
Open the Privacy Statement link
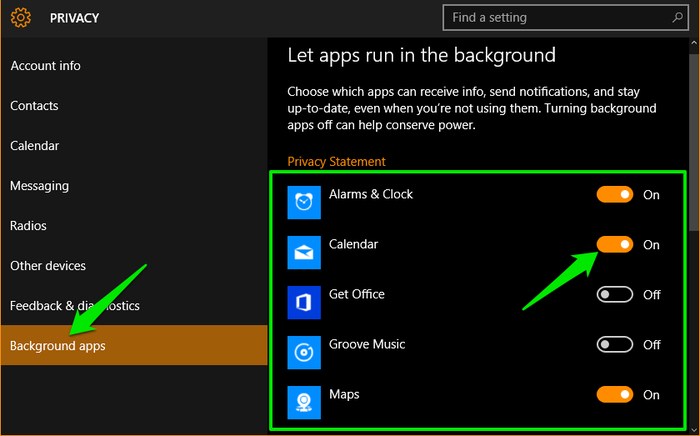coord(336,162)
